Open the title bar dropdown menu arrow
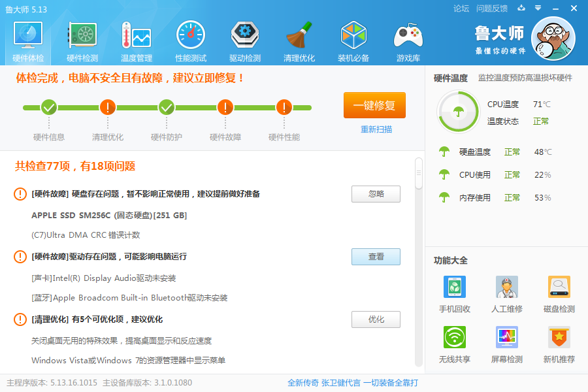588x392 pixels. pyautogui.click(x=538, y=8)
